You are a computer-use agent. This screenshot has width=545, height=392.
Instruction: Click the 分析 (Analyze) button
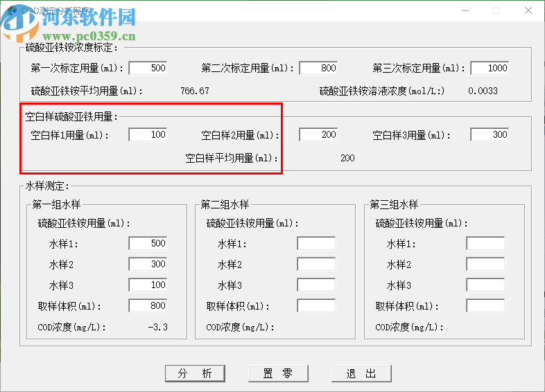[x=195, y=373]
